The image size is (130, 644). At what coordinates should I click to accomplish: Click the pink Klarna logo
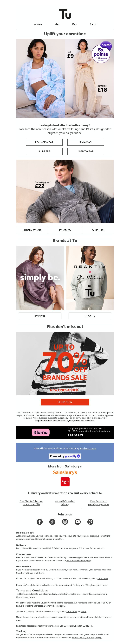click(41, 432)
